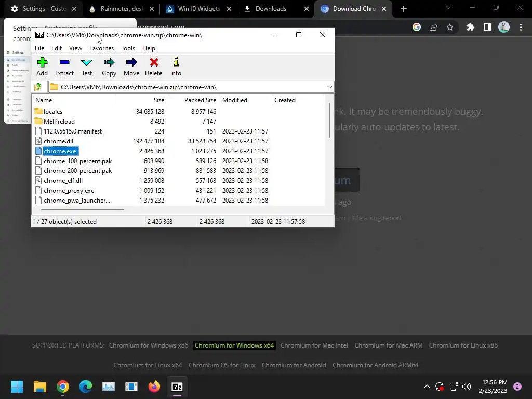This screenshot has width=532, height=399.
Task: Click the share page icon
Action: click(433, 27)
